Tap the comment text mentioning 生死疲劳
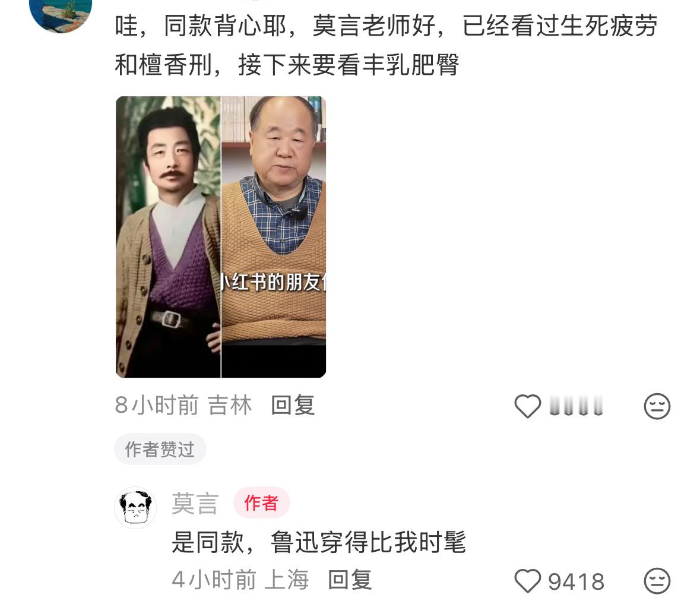 [x=386, y=26]
